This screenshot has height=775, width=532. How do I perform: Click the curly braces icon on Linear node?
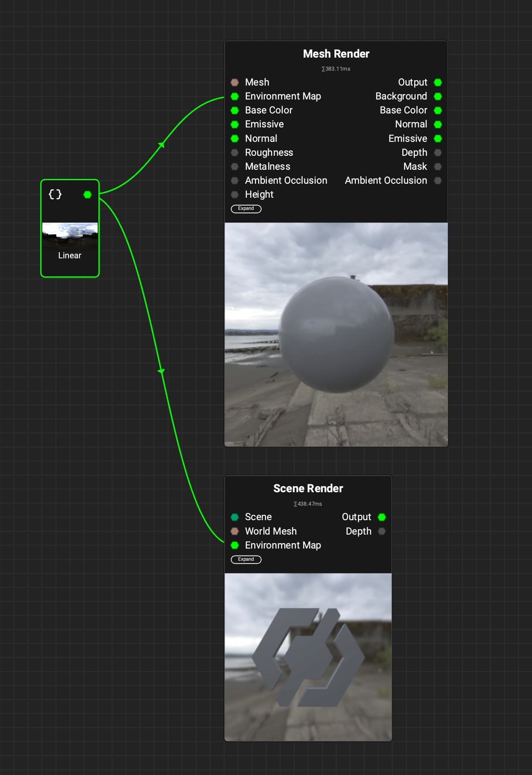pos(55,194)
